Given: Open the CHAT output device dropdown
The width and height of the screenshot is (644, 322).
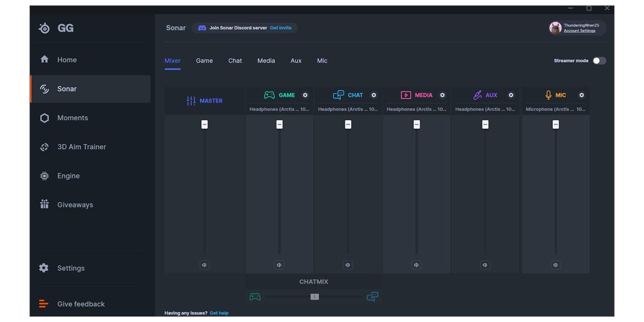Looking at the screenshot, I should (348, 109).
